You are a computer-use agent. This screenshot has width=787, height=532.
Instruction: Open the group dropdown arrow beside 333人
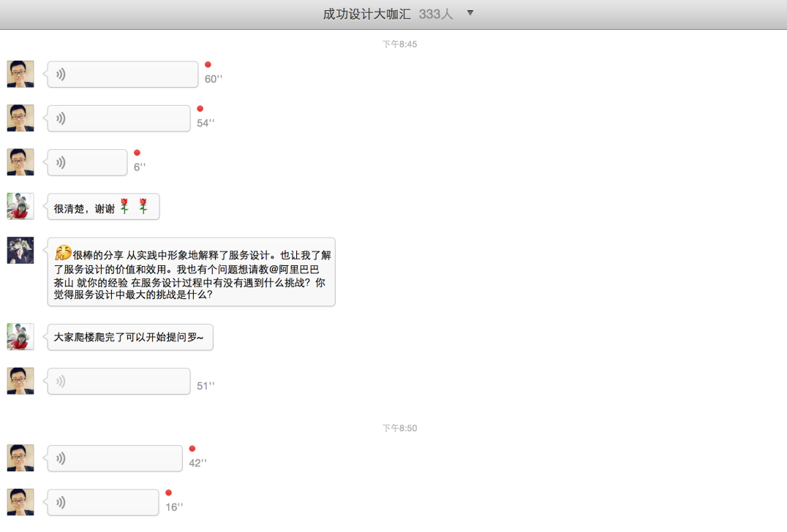pyautogui.click(x=470, y=13)
